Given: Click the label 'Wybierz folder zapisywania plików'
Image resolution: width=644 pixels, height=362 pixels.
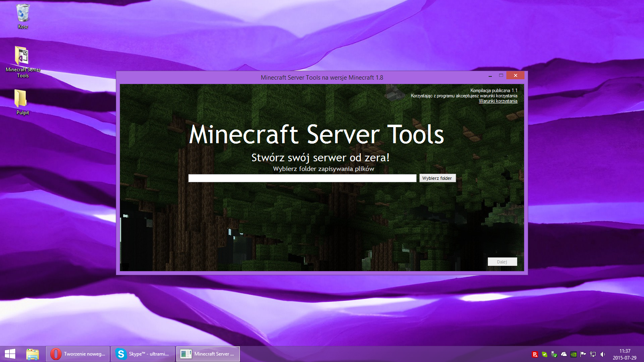Looking at the screenshot, I should click(324, 169).
